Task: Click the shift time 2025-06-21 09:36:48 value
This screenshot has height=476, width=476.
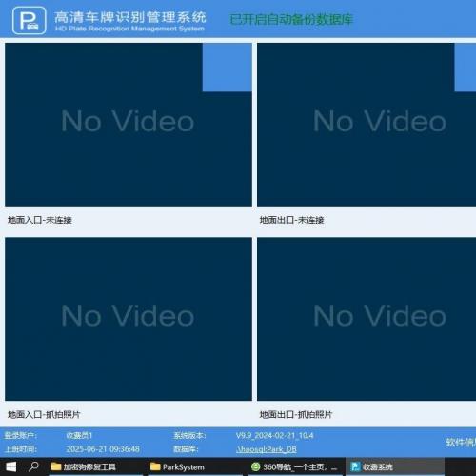Action: [x=103, y=449]
